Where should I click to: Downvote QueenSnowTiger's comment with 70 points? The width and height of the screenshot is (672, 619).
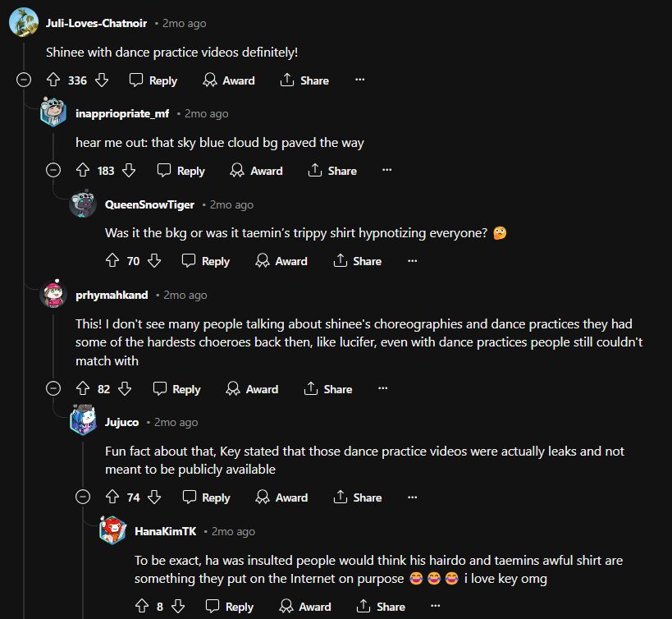click(x=154, y=261)
